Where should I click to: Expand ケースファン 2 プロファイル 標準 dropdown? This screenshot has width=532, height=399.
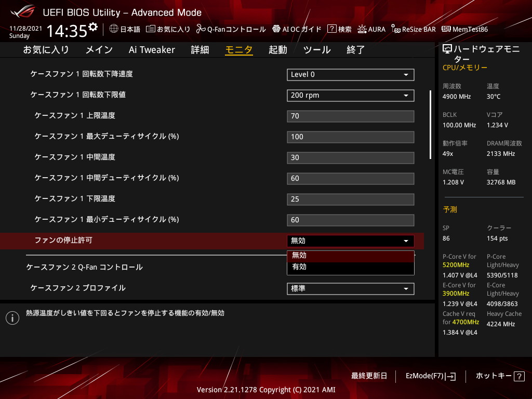click(x=350, y=289)
